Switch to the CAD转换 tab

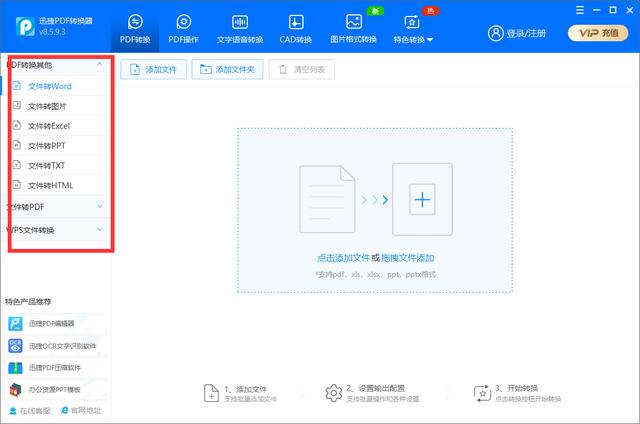296,29
